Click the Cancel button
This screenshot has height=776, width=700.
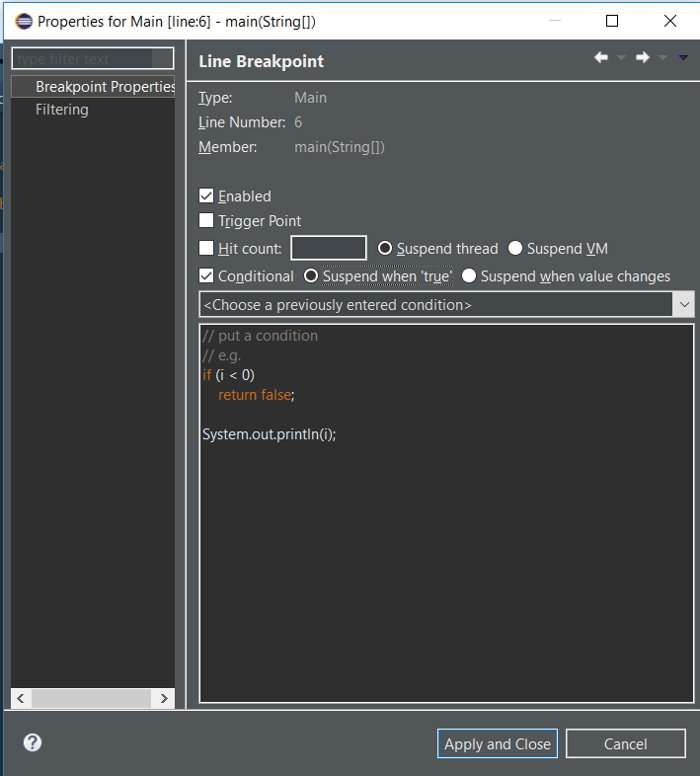[x=626, y=743]
